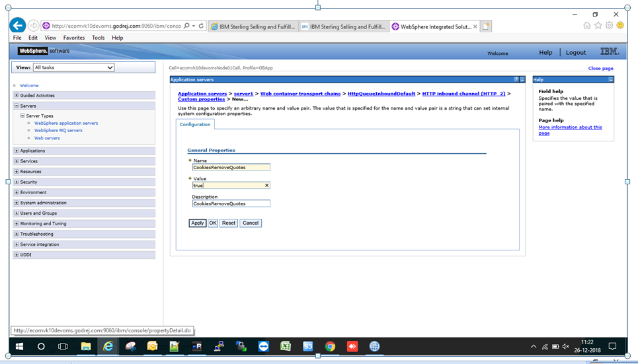
Task: Open the red AnyDesk taskbar icon
Action: (x=352, y=347)
